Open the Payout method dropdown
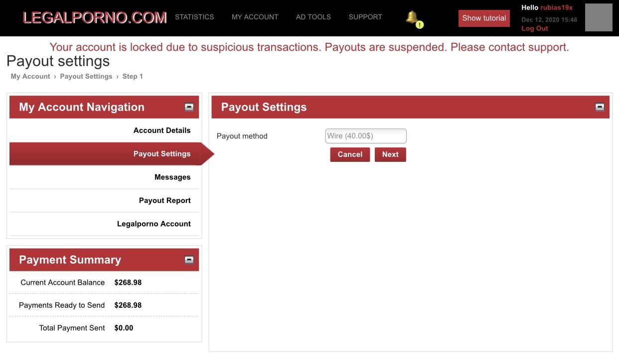Viewport: 619px width, 364px height. (x=365, y=136)
